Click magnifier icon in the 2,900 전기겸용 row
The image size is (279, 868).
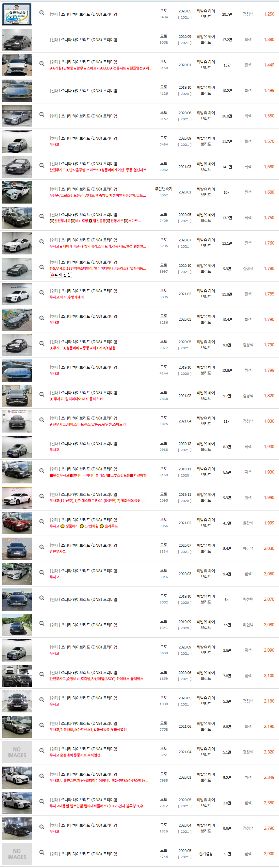[42, 852]
